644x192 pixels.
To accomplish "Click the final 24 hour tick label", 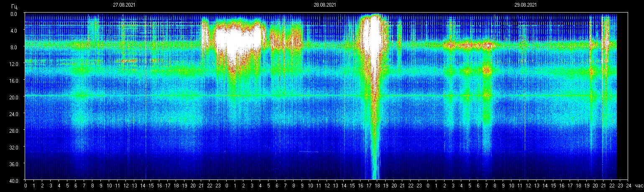I will 628,186.
